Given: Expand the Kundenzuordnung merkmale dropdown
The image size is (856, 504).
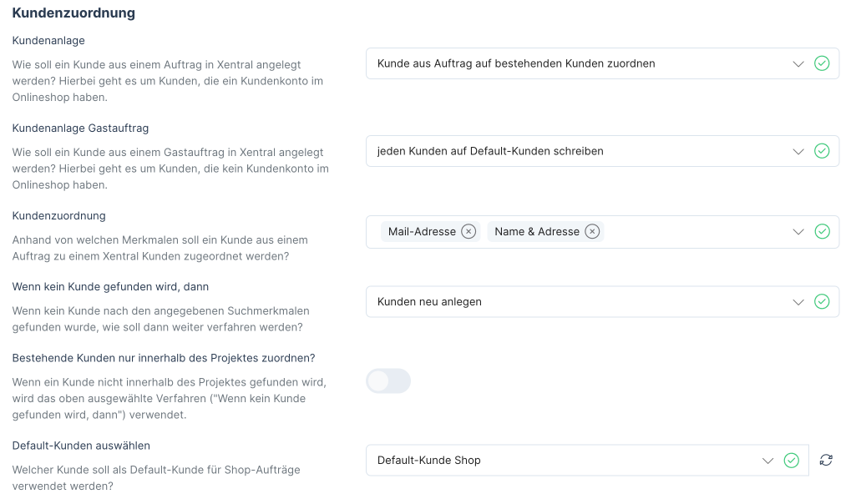Looking at the screenshot, I should [798, 231].
